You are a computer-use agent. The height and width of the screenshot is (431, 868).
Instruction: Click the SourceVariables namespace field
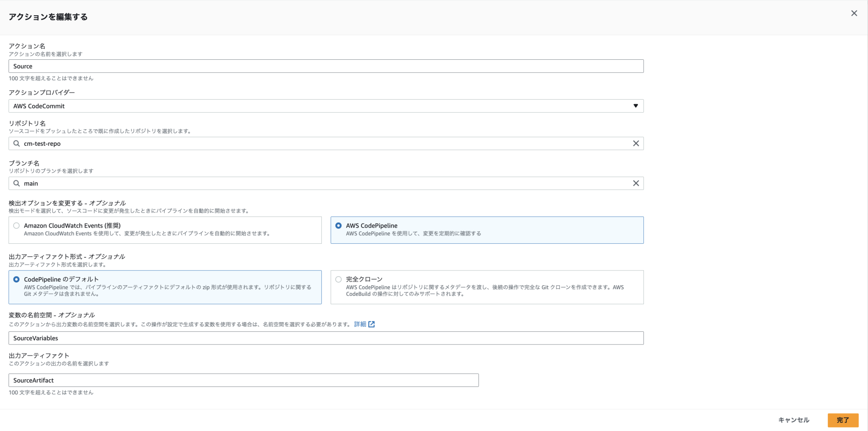click(325, 338)
